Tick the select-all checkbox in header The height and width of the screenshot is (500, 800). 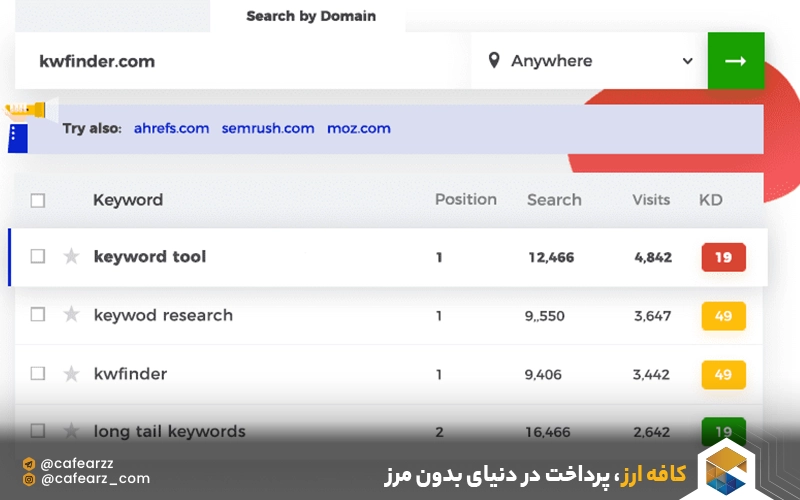coord(38,201)
